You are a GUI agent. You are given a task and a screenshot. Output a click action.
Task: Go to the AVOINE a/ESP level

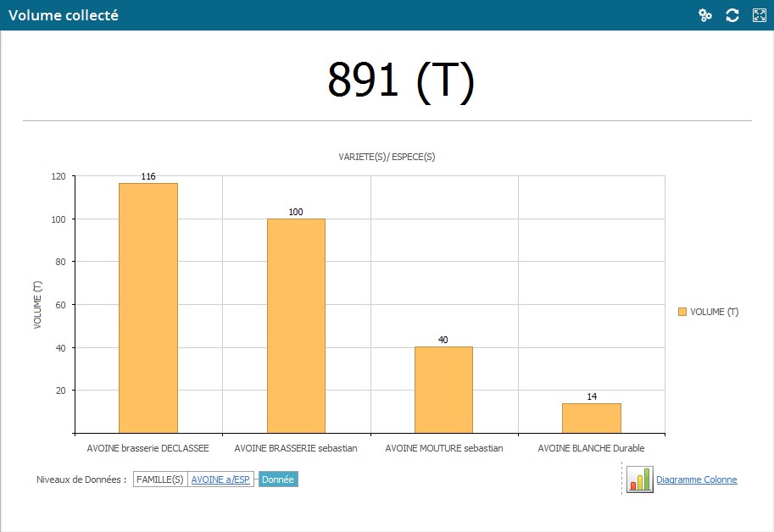tap(220, 479)
